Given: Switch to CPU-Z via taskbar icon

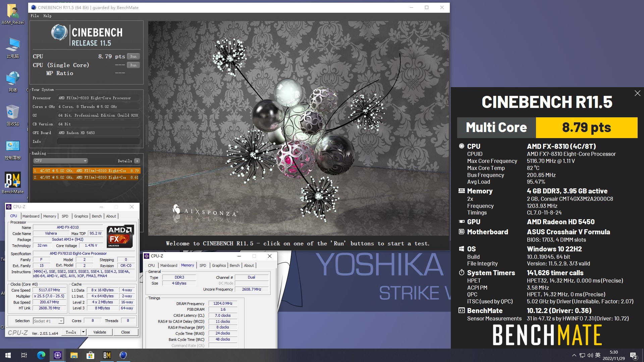Looking at the screenshot, I should 57,355.
